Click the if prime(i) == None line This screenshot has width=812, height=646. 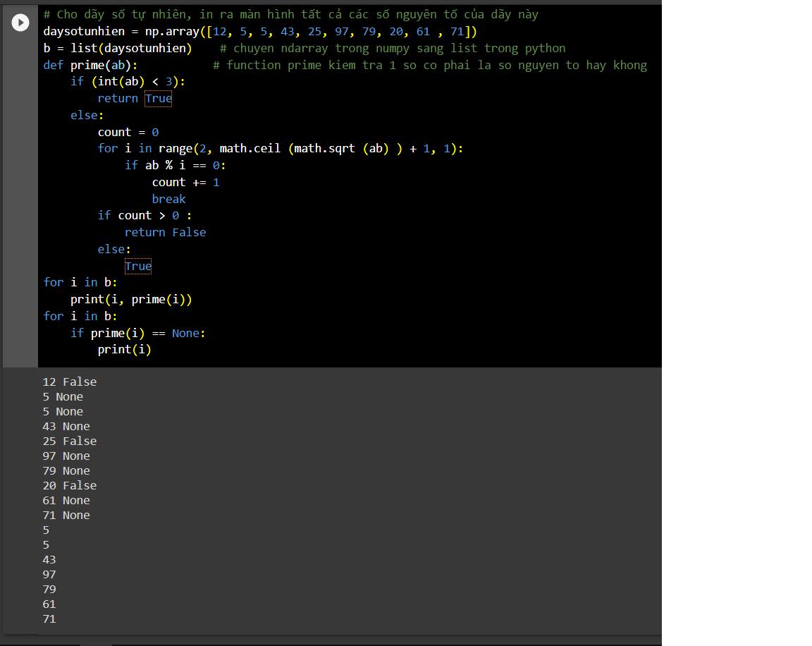coord(137,333)
